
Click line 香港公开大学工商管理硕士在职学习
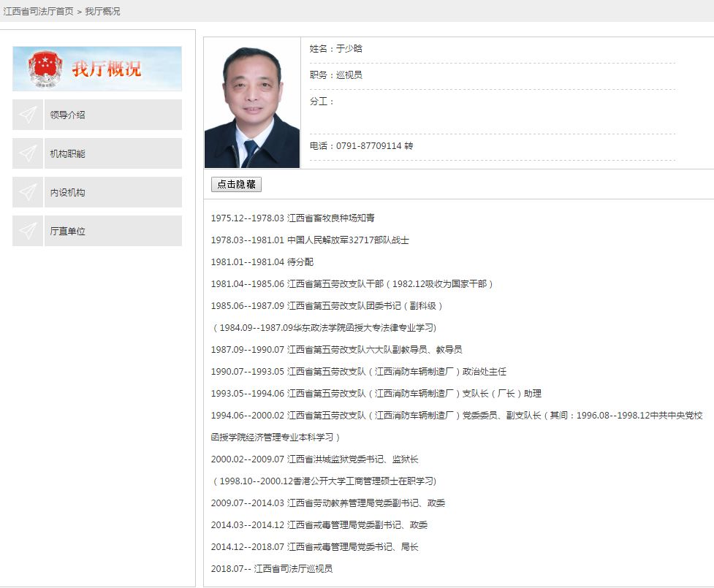(324, 481)
